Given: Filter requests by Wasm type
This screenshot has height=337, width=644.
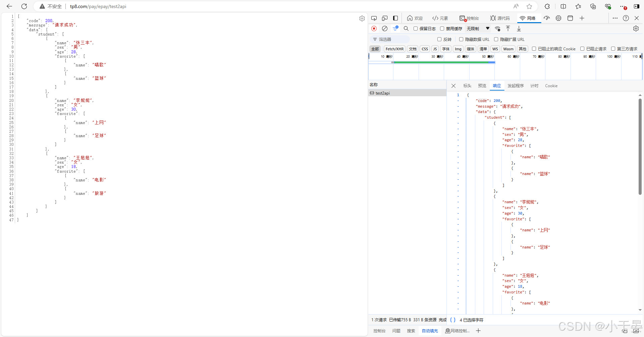Looking at the screenshot, I should (x=508, y=49).
